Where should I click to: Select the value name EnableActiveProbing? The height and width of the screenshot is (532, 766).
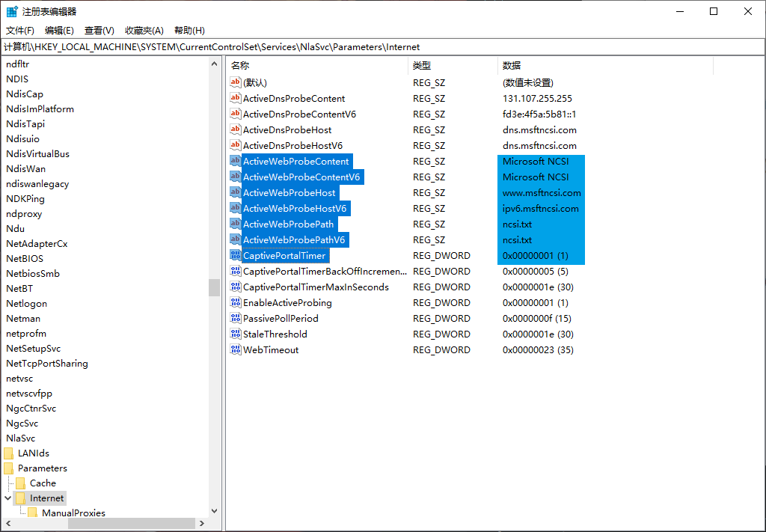point(287,303)
